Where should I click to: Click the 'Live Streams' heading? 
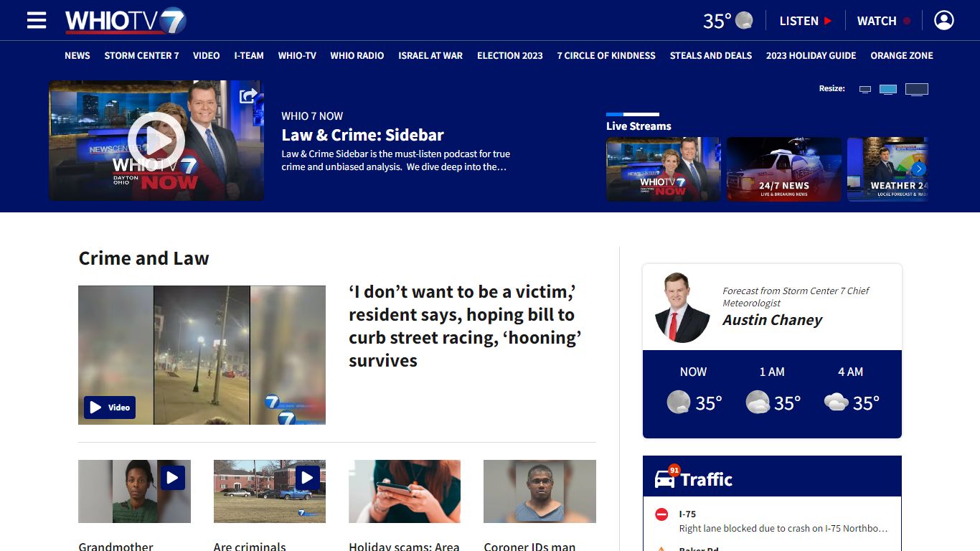[639, 126]
